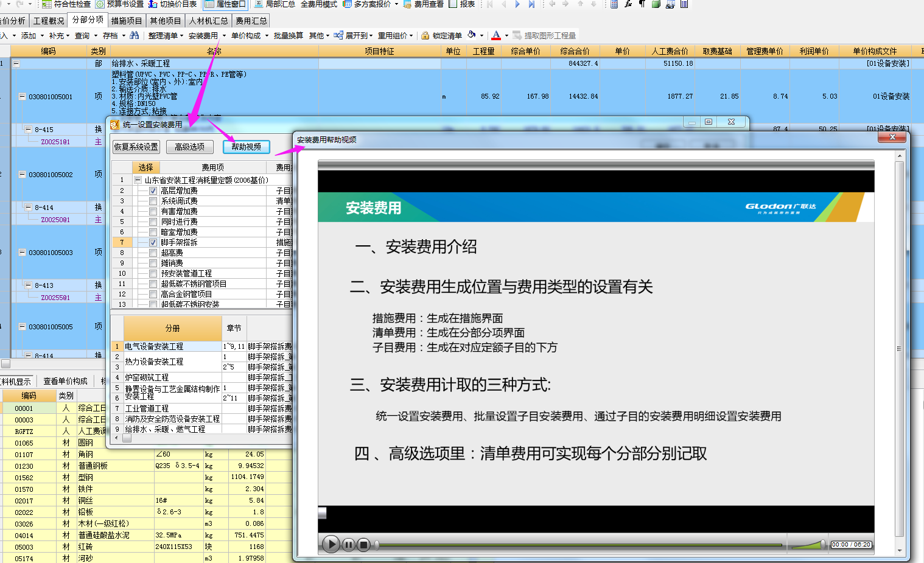Go to first record navigation arrow
The width and height of the screenshot is (924, 563).
point(489,4)
